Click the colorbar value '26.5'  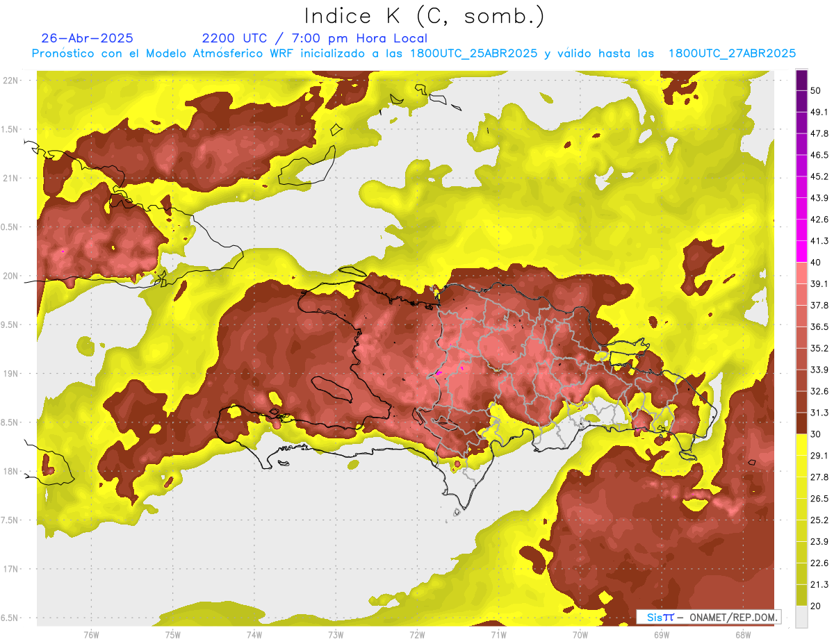819,499
